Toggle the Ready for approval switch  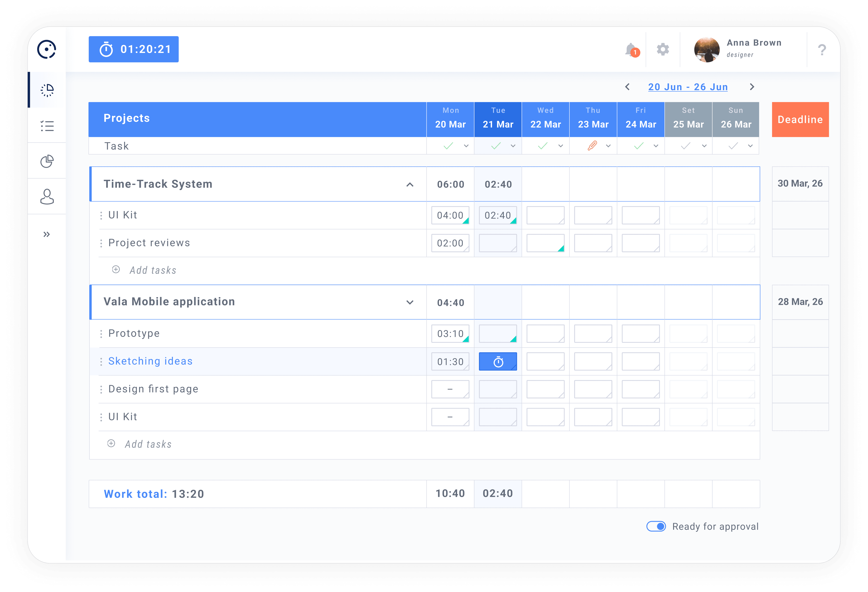tap(656, 526)
